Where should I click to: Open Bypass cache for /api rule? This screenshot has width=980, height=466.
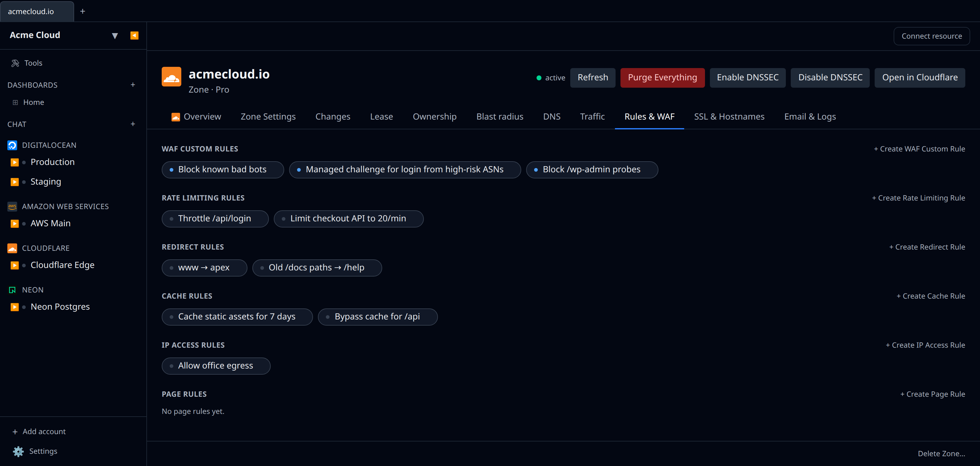tap(378, 317)
